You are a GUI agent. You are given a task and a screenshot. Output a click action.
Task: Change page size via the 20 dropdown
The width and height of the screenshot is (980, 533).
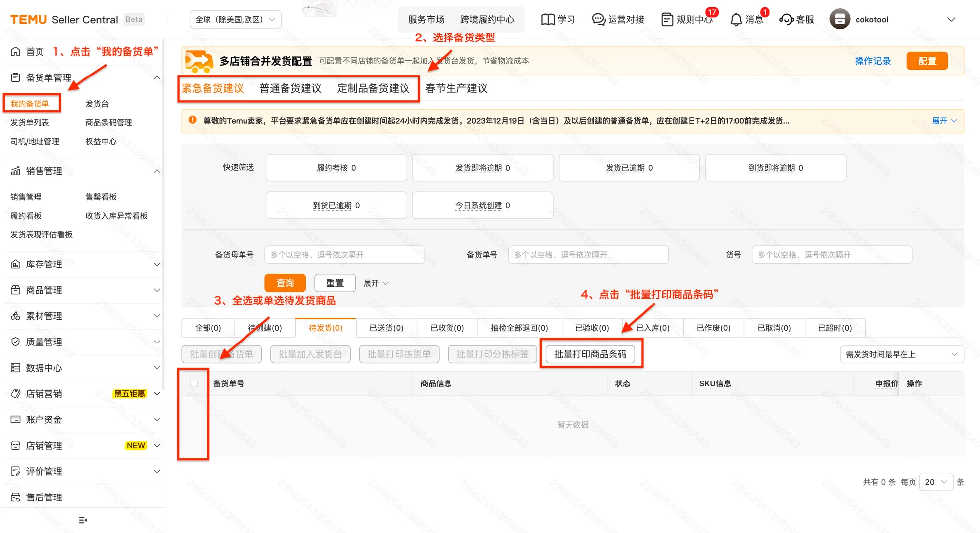point(936,482)
